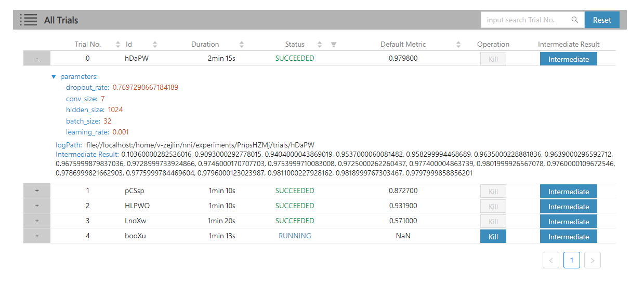Sort by Trial No. column arrows
This screenshot has height=285, width=644.
click(x=118, y=45)
